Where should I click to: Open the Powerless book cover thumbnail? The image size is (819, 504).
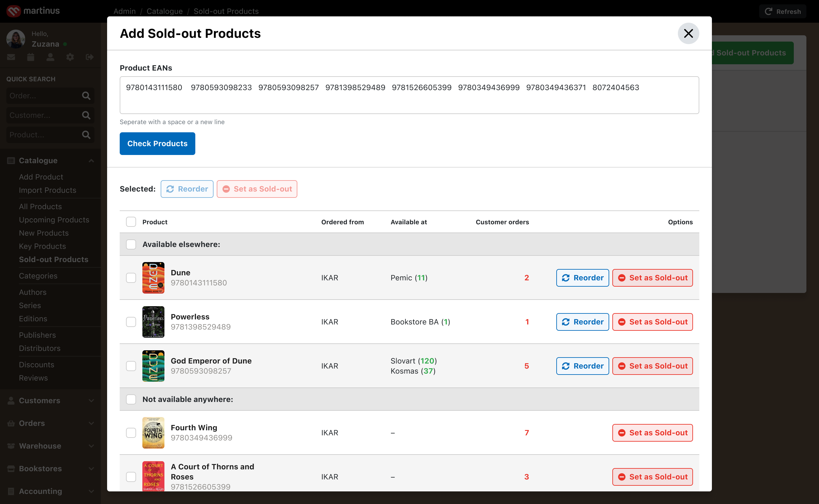[x=153, y=322]
